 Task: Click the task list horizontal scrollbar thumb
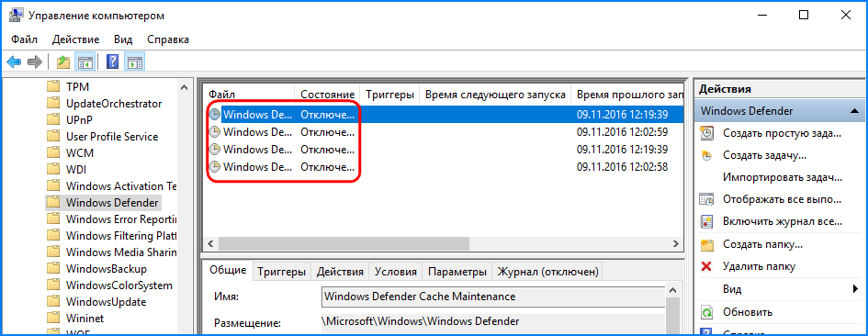(343, 243)
